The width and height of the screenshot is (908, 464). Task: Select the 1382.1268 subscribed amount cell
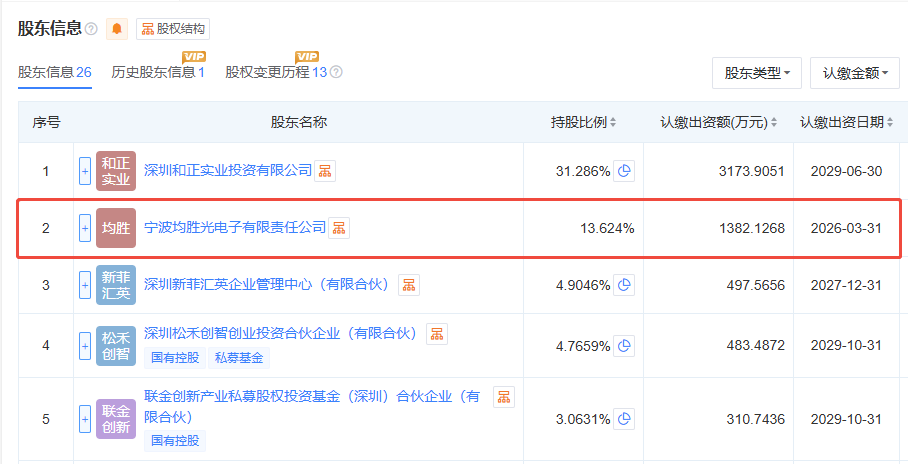752,228
